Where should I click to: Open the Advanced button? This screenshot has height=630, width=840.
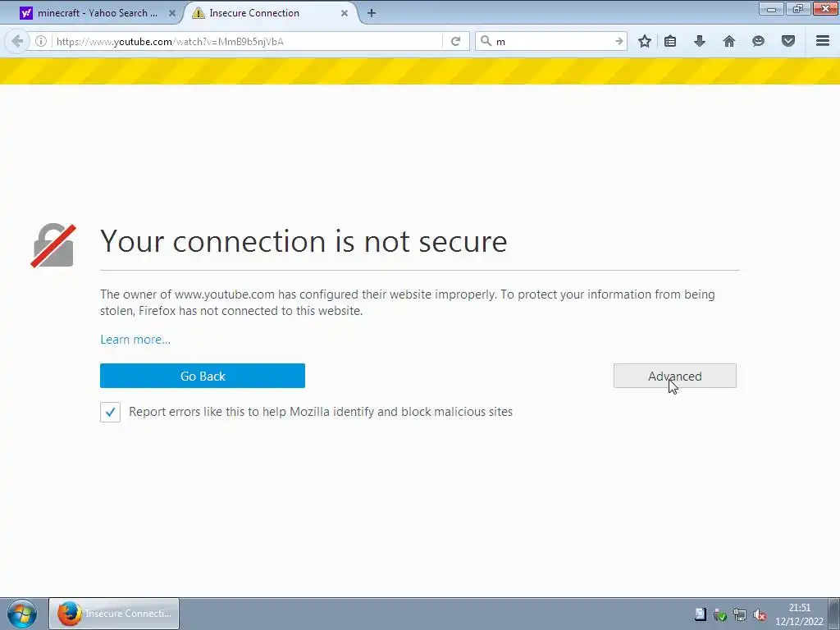[x=675, y=376]
